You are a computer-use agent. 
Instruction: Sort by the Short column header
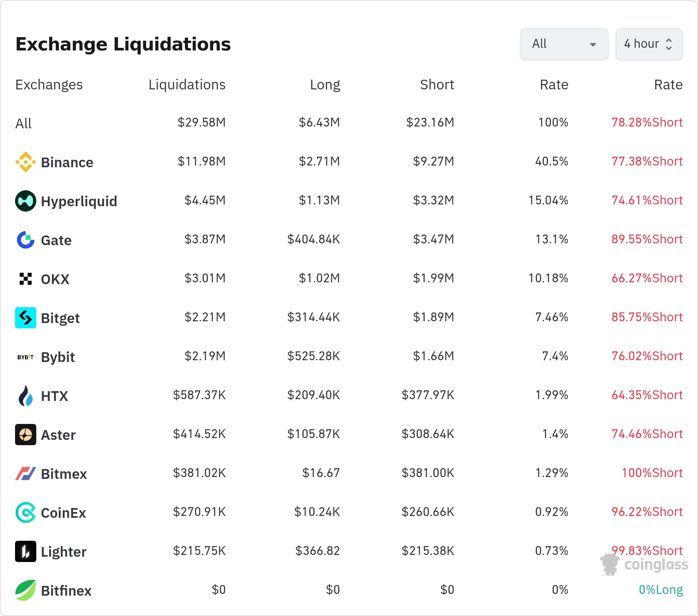point(437,85)
